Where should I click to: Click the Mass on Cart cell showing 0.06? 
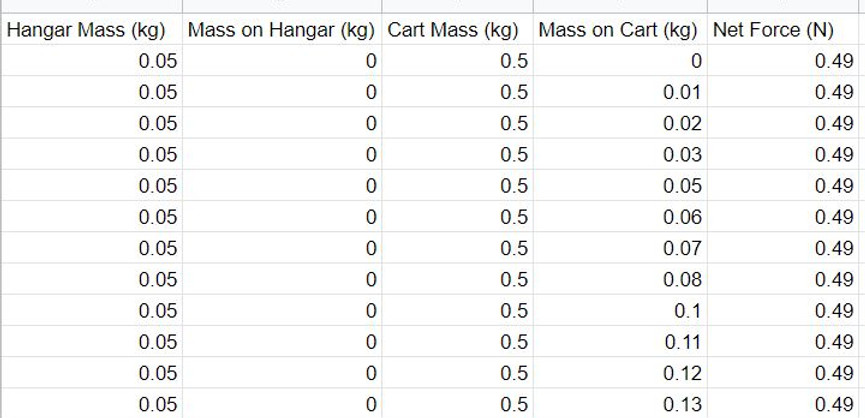(620, 217)
